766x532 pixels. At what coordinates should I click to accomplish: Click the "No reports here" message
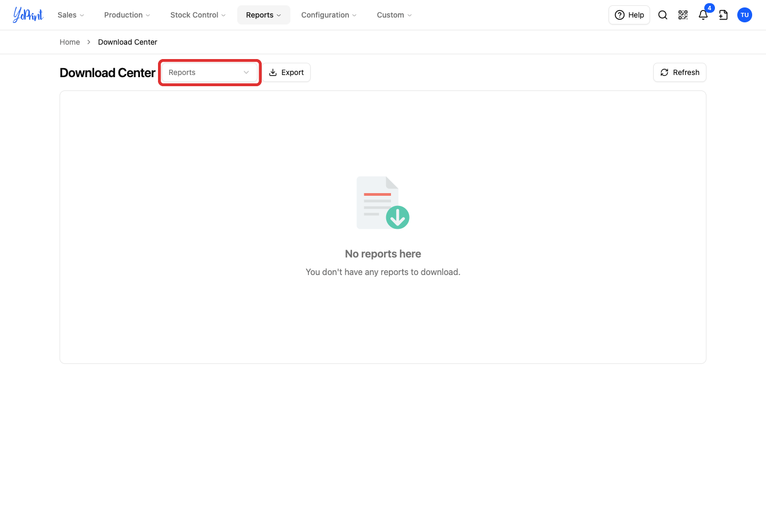click(x=383, y=254)
